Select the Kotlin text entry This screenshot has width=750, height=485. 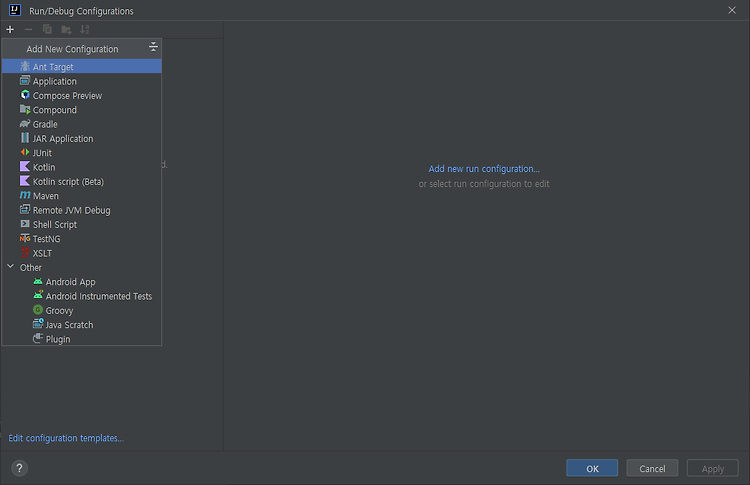(x=44, y=167)
